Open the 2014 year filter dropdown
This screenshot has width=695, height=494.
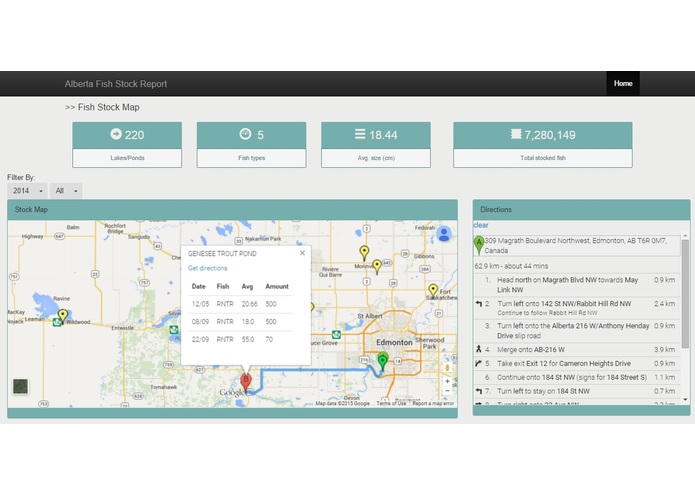[27, 191]
